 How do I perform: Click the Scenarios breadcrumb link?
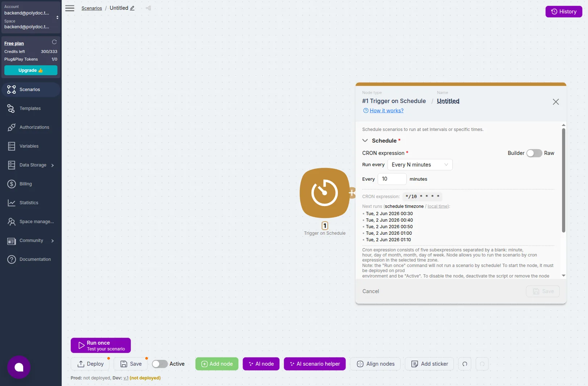click(x=92, y=8)
